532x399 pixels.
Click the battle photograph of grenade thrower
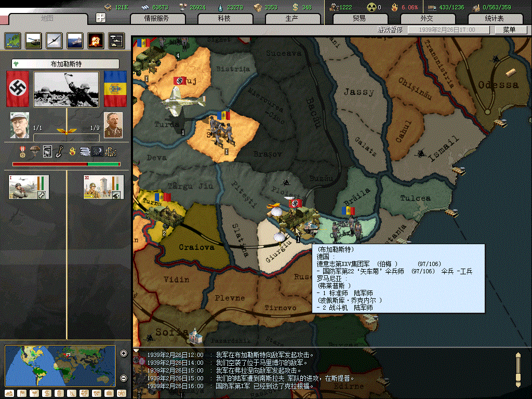pyautogui.click(x=66, y=89)
